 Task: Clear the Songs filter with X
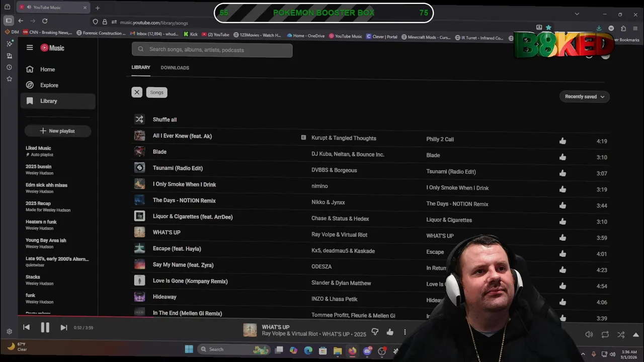click(x=137, y=93)
